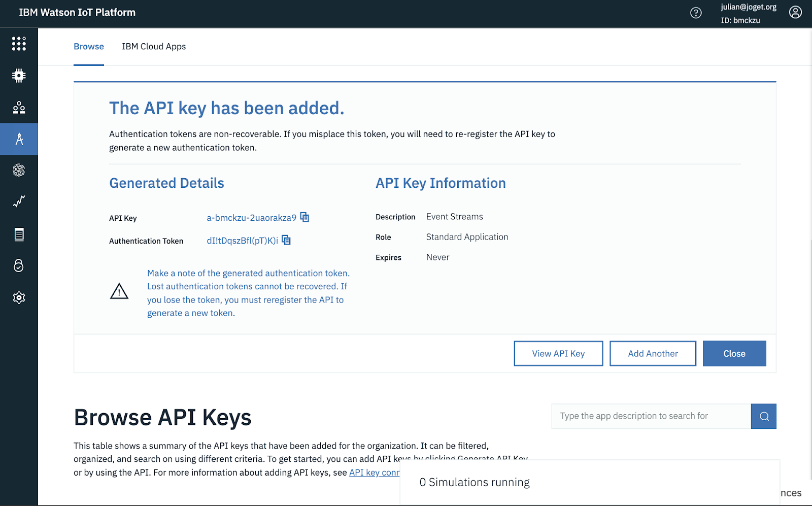Open the Members icon in sidebar
812x506 pixels.
(19, 108)
